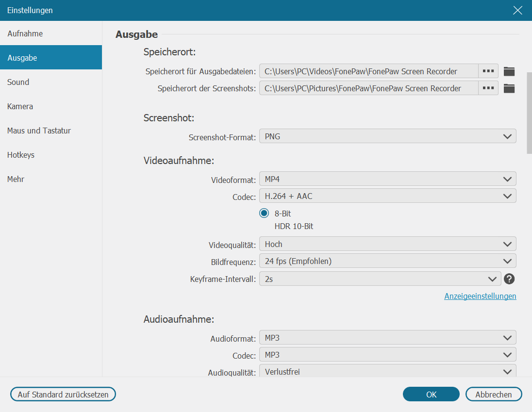The width and height of the screenshot is (532, 412).
Task: Change the Bildfrequenz dropdown
Action: pyautogui.click(x=387, y=261)
